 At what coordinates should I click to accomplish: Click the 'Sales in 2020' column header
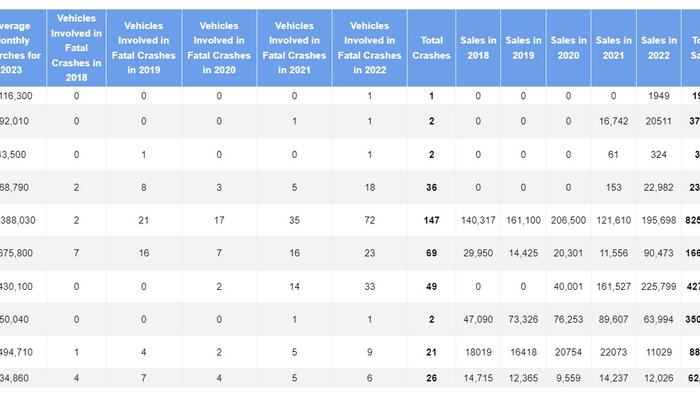point(568,48)
